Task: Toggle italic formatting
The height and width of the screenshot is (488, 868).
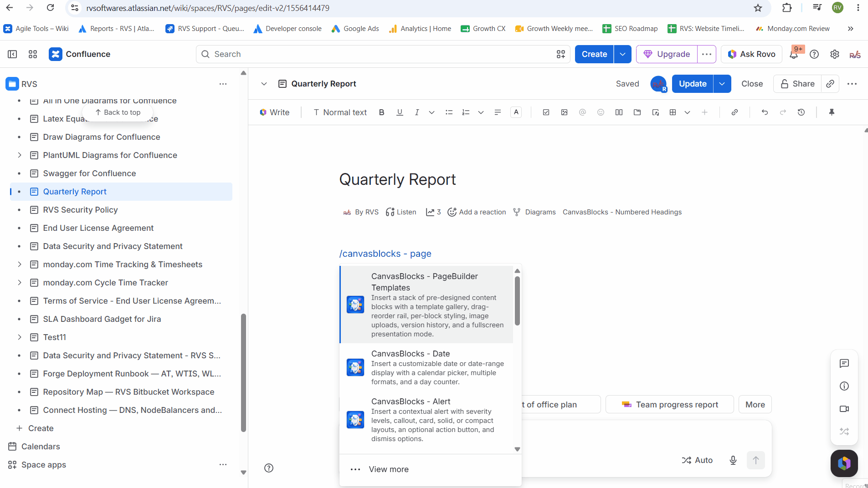Action: click(x=417, y=112)
